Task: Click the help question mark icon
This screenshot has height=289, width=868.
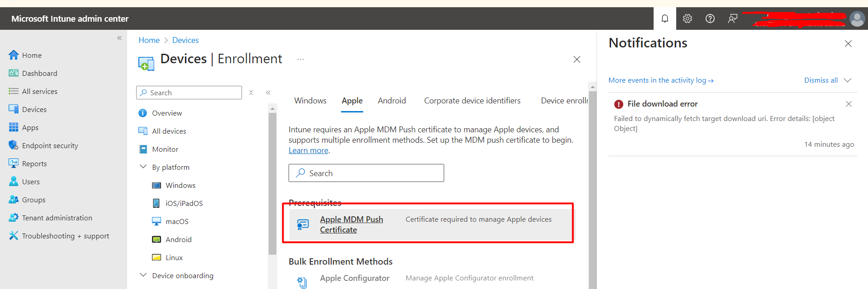Action: point(710,19)
